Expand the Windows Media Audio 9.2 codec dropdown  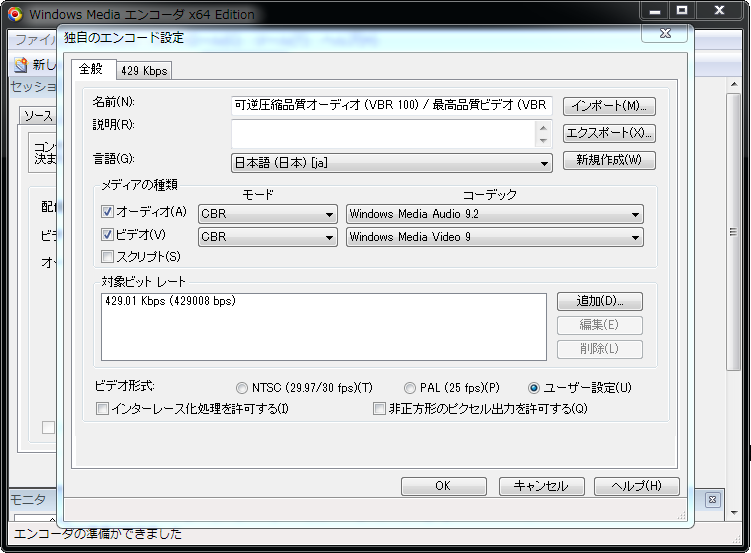pos(494,214)
